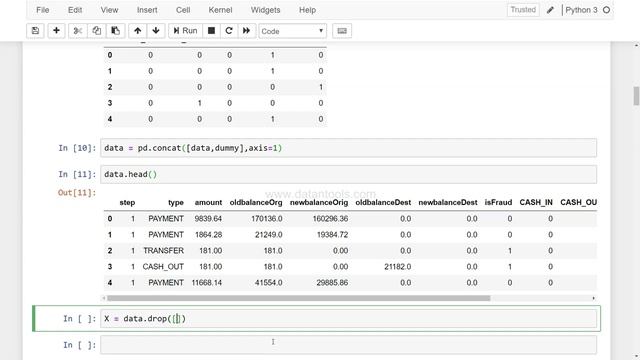Open the Edit menu
Screen dimensions: 640x360
[75, 10]
